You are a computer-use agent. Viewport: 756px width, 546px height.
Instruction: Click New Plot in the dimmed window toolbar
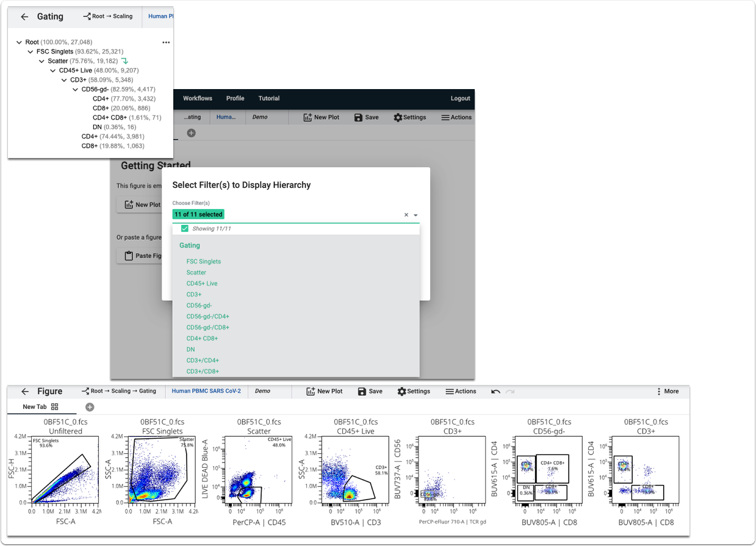tap(322, 117)
